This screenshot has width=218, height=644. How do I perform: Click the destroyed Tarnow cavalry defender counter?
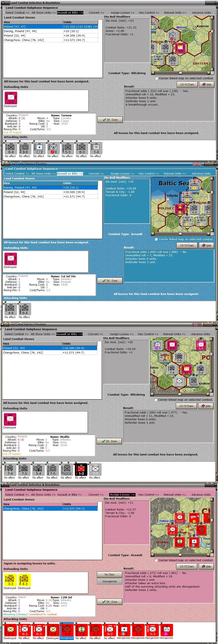pos(11,98)
